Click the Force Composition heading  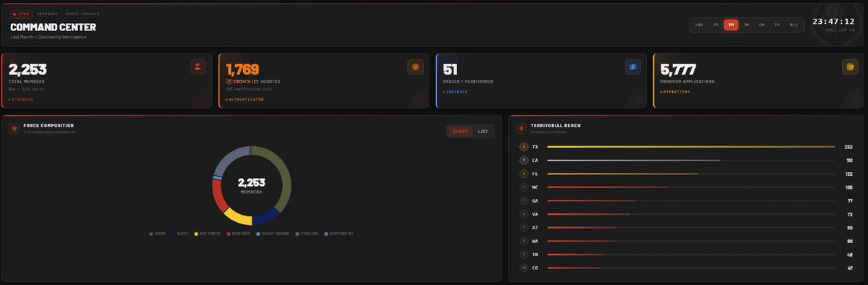point(48,125)
